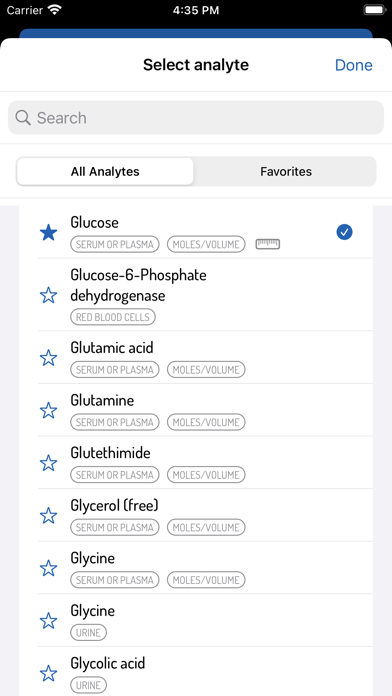
Task: Show the All Analytes tab
Action: click(105, 171)
